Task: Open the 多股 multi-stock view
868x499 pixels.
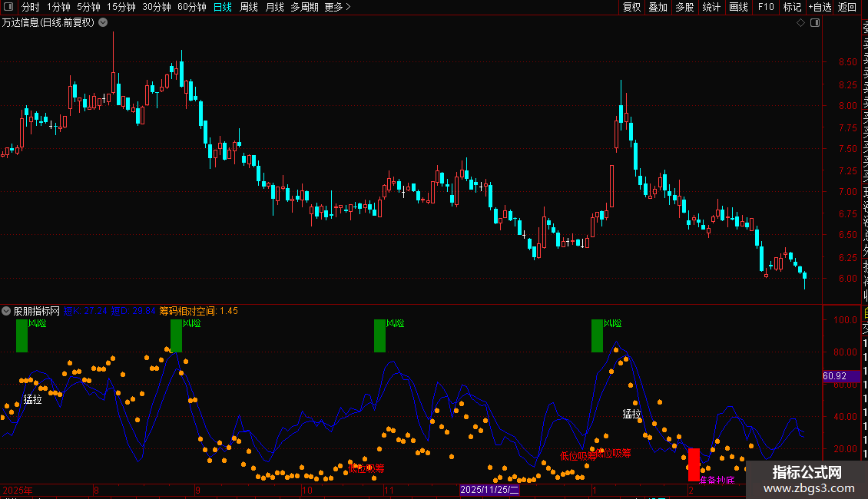Action: pos(684,7)
